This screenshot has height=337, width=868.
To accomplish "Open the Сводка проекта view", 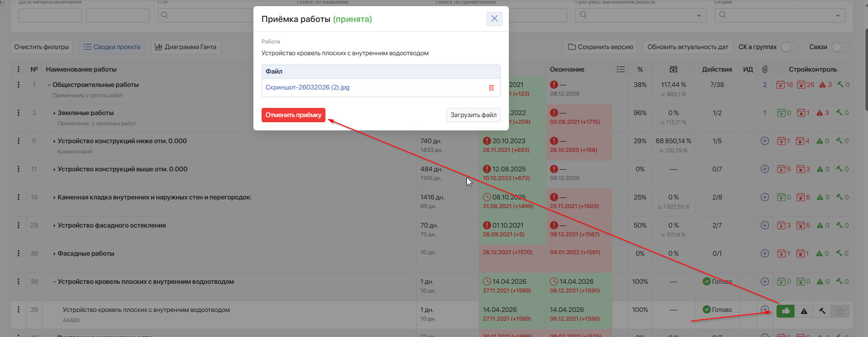I will pyautogui.click(x=112, y=47).
